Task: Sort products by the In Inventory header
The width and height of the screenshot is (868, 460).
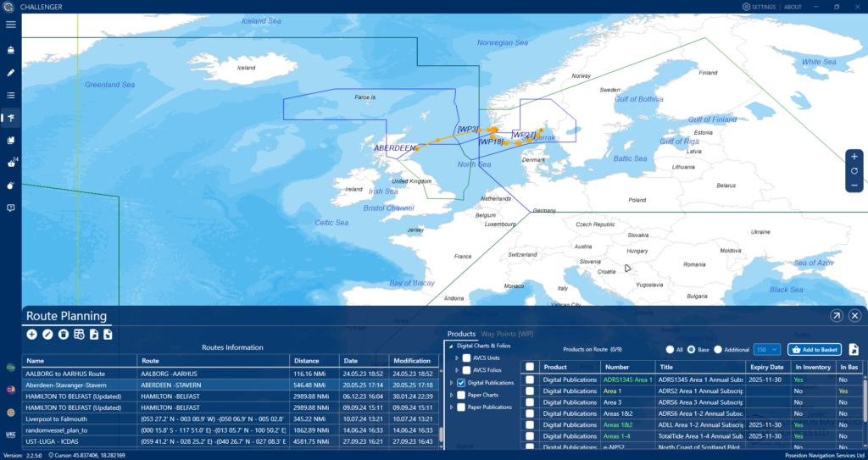Action: [813, 367]
